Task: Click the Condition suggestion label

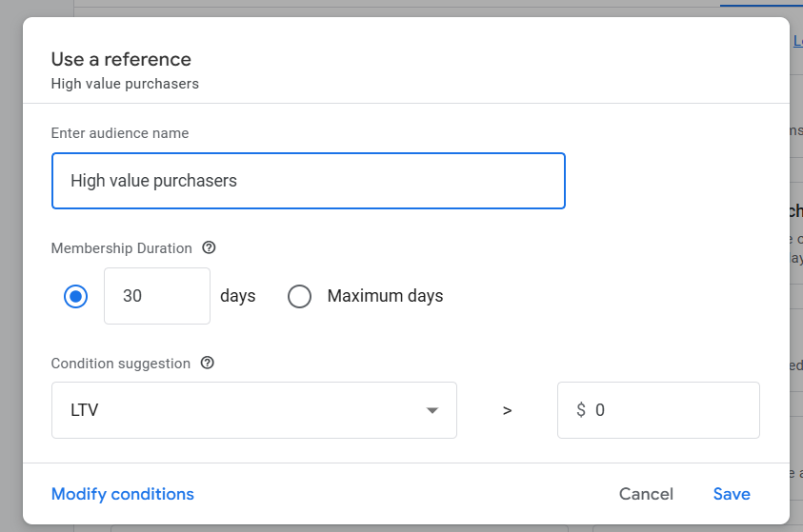Action: point(120,364)
